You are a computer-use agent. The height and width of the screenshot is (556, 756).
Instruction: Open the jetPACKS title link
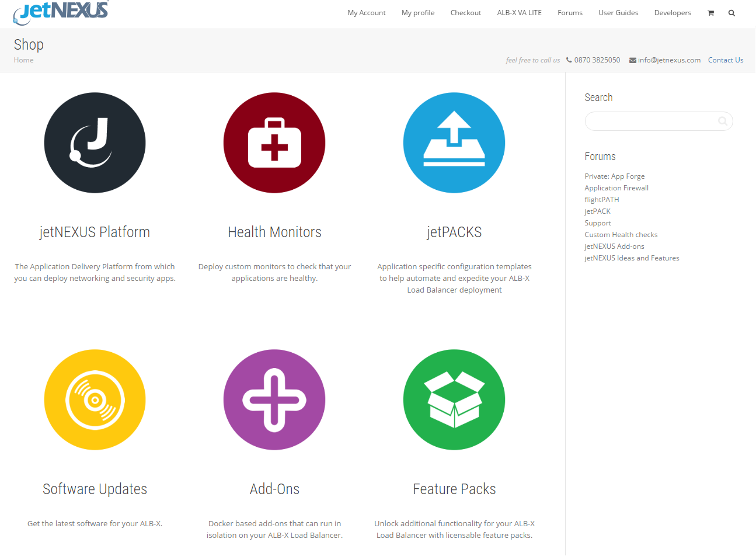pos(454,232)
